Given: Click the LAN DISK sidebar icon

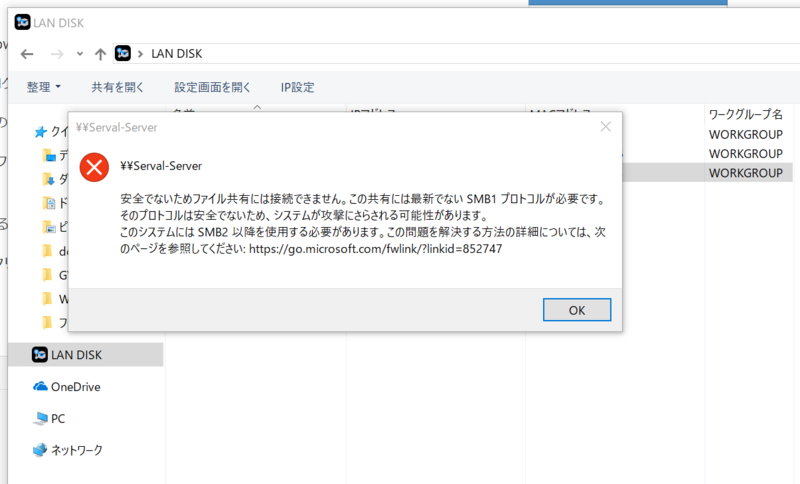Looking at the screenshot, I should [x=40, y=354].
